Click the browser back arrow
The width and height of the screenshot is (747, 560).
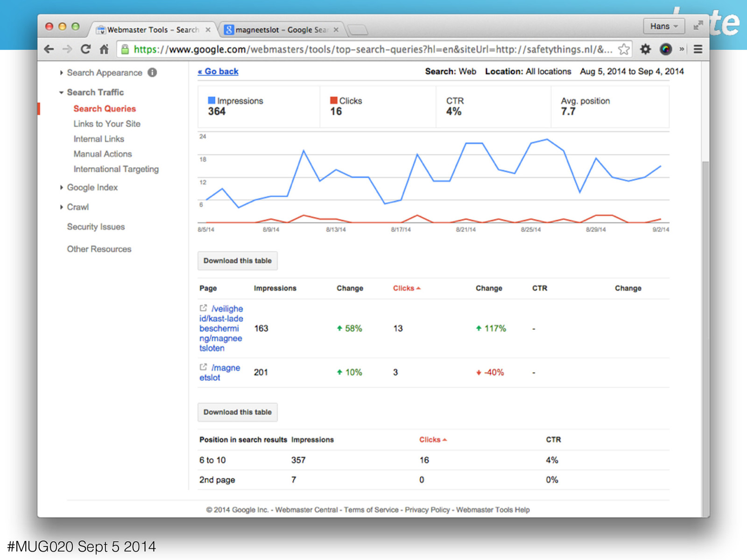pos(49,49)
